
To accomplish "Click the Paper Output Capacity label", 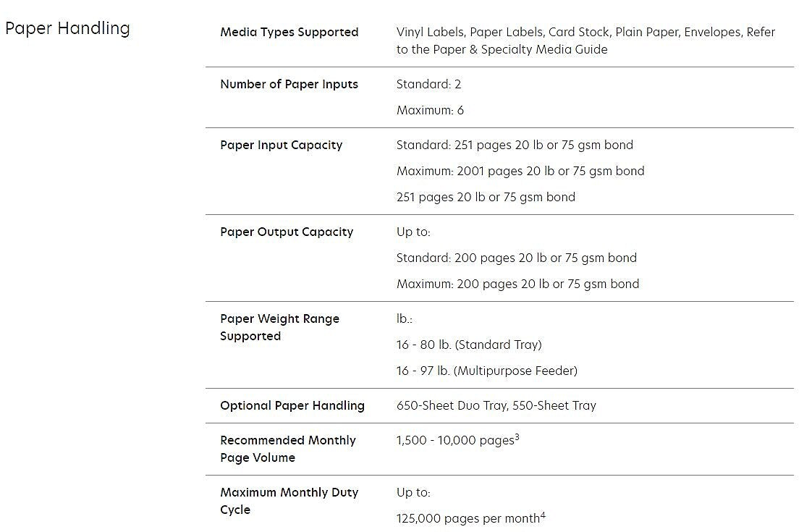I will click(x=287, y=232).
